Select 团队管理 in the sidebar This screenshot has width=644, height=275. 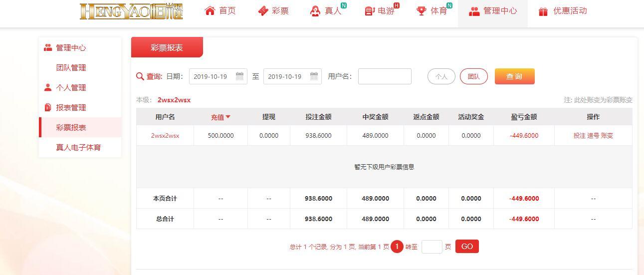pos(71,67)
